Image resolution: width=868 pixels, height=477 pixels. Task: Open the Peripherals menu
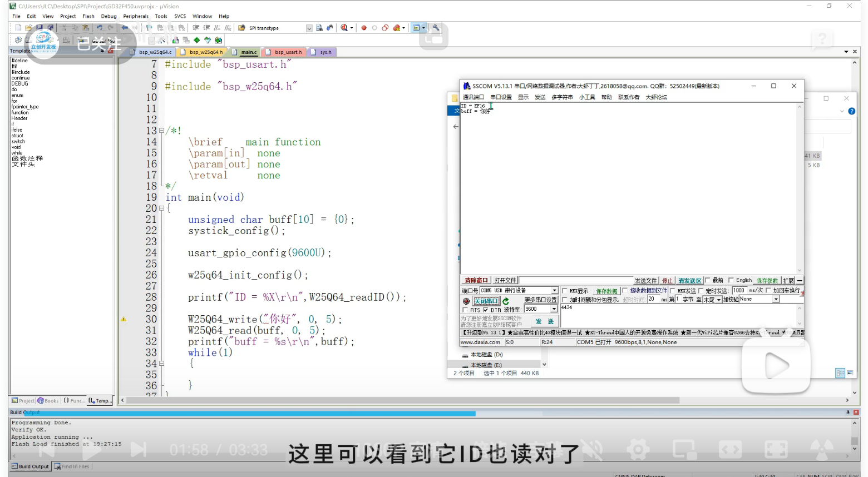[x=136, y=16]
